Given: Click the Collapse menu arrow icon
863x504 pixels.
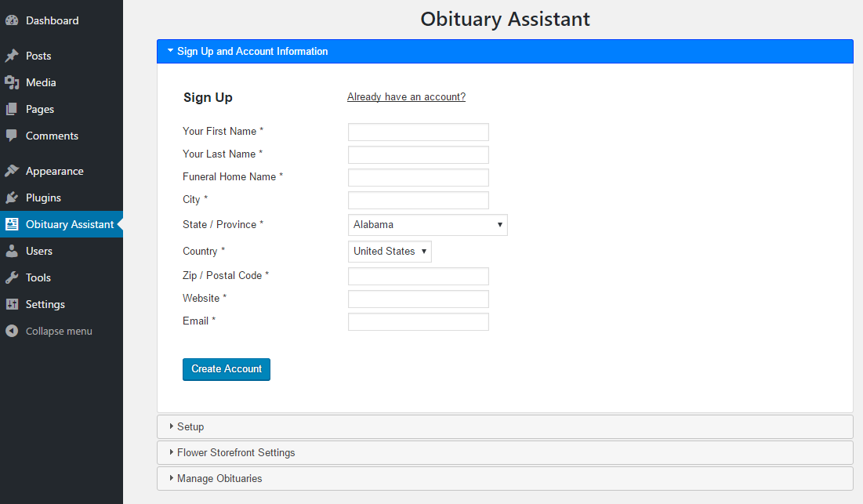Looking at the screenshot, I should pos(12,331).
